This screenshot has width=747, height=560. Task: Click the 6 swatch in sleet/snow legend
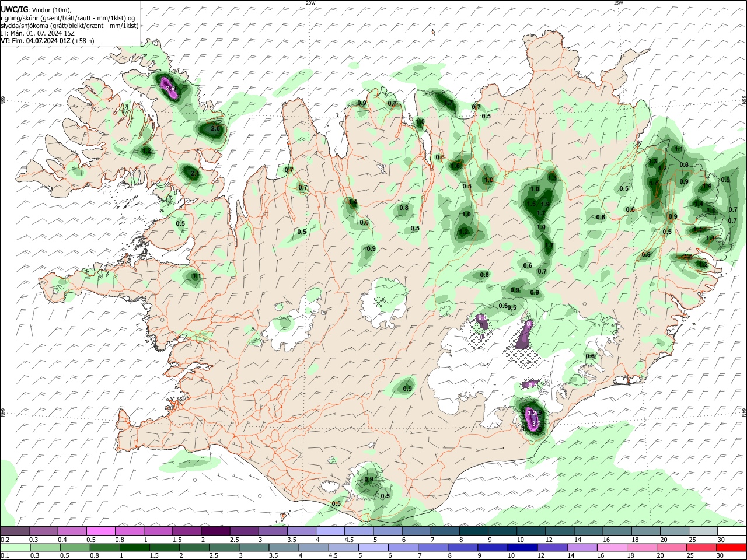pos(417,531)
